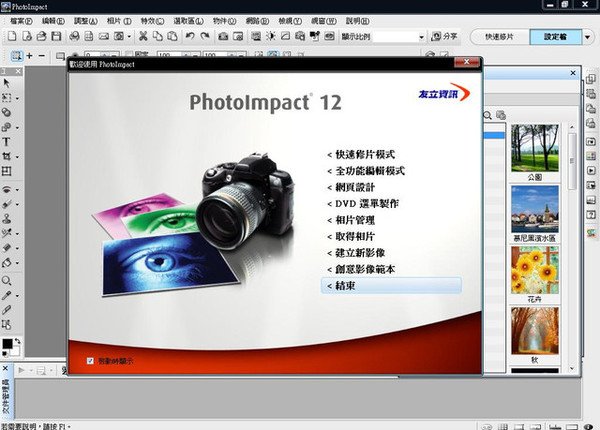The width and height of the screenshot is (600, 430).
Task: Click the brightness sun icon in toolbar
Action: (x=271, y=36)
